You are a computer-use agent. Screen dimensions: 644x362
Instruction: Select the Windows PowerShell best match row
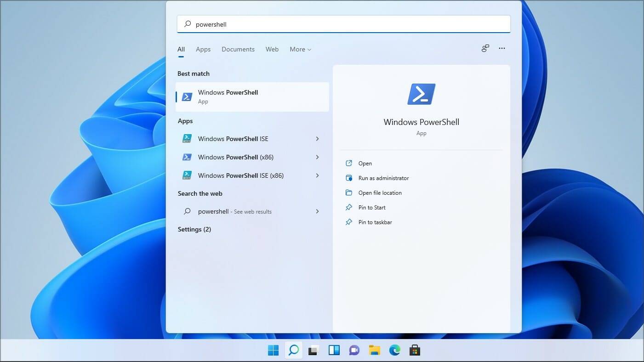click(x=252, y=97)
